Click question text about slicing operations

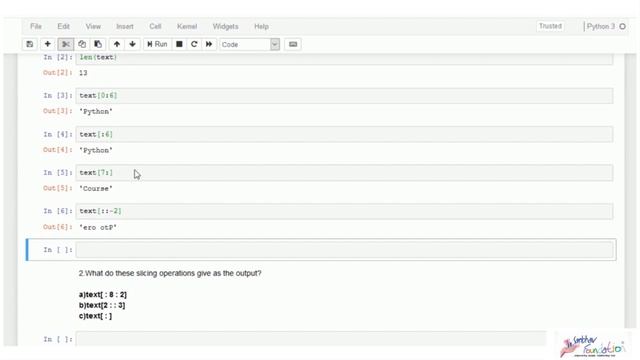[x=170, y=273]
